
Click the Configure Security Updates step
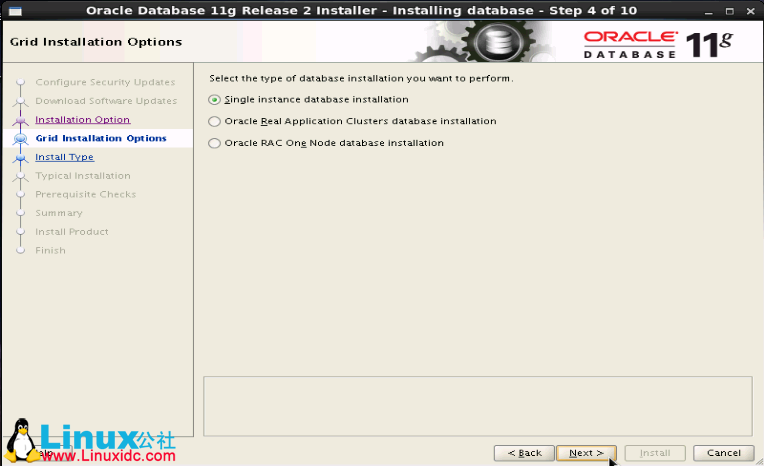pyautogui.click(x=105, y=82)
